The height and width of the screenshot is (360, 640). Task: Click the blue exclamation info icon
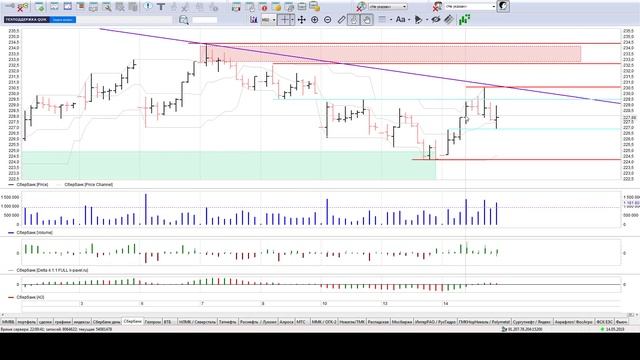click(x=148, y=6)
